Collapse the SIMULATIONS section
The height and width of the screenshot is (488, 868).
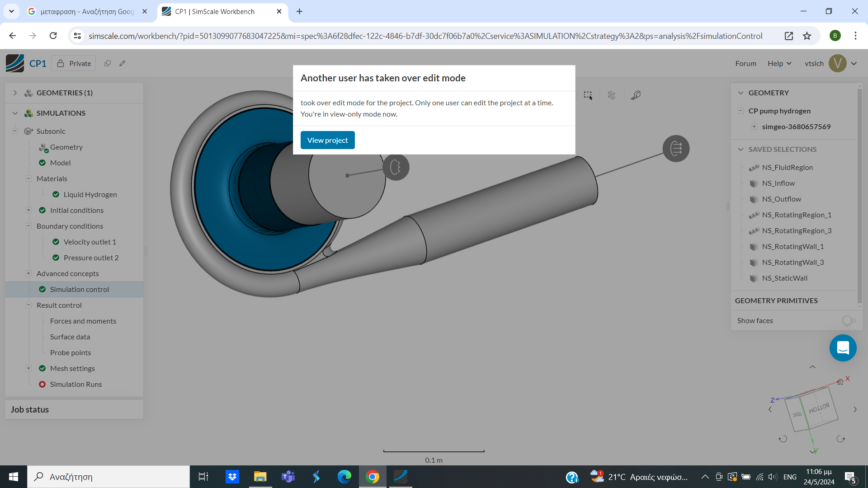click(15, 113)
